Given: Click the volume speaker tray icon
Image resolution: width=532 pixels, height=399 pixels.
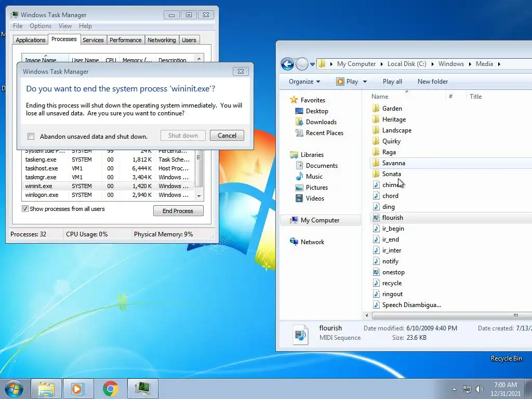Looking at the screenshot, I should (479, 389).
